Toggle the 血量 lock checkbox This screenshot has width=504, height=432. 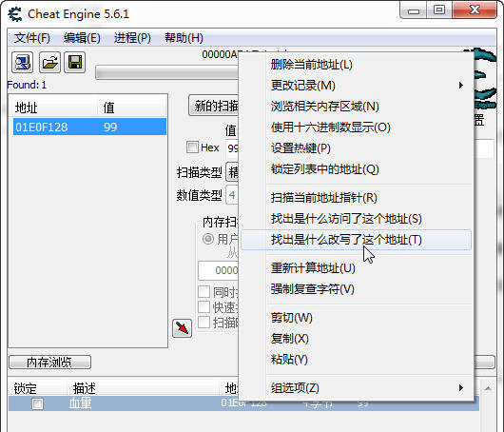(x=37, y=403)
